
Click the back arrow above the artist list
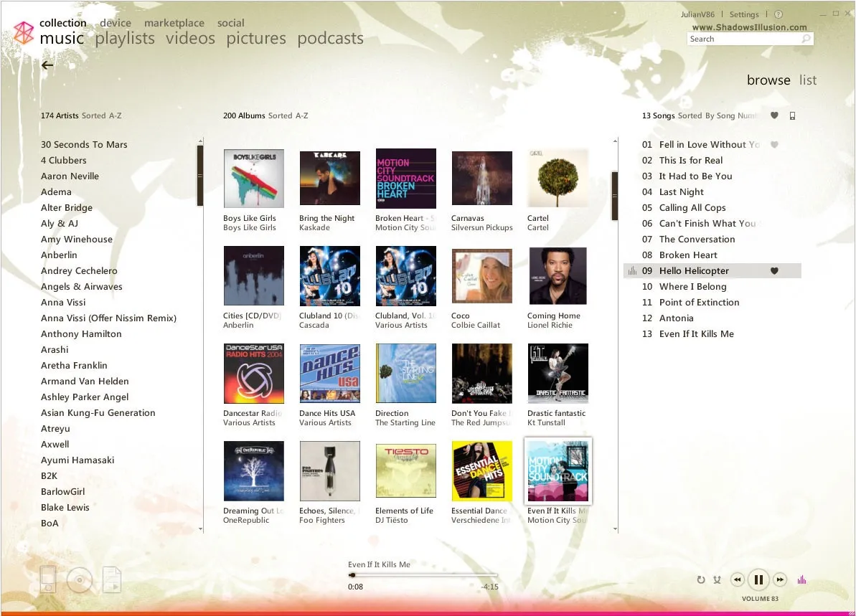tap(47, 65)
